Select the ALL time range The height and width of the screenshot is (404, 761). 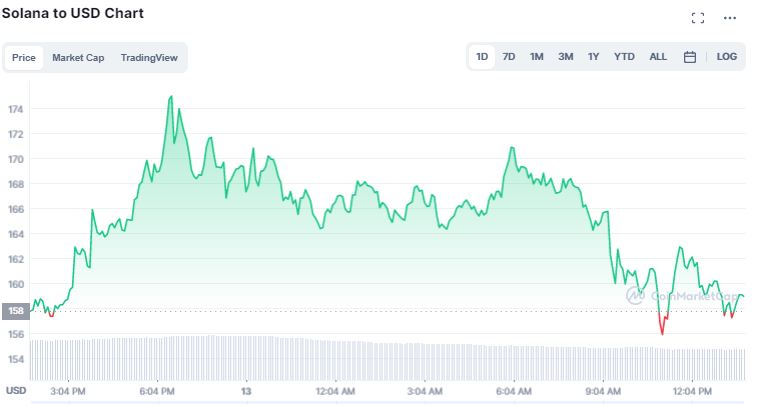click(x=658, y=57)
